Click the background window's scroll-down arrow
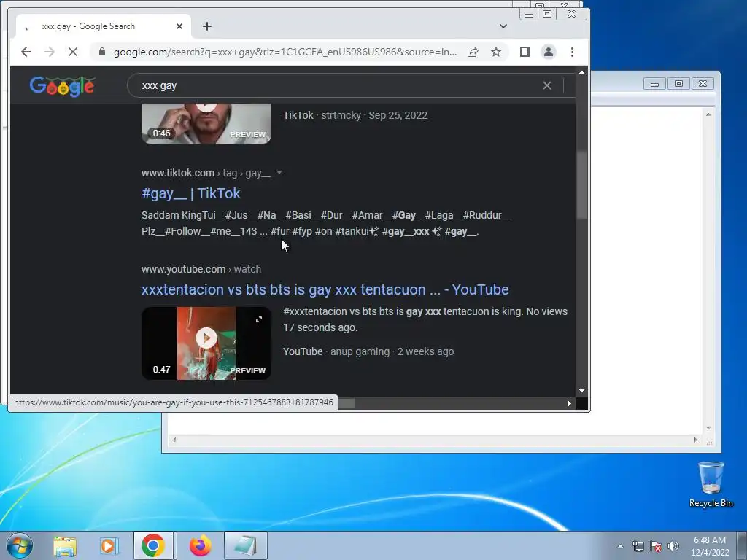Image resolution: width=747 pixels, height=560 pixels. tap(708, 428)
